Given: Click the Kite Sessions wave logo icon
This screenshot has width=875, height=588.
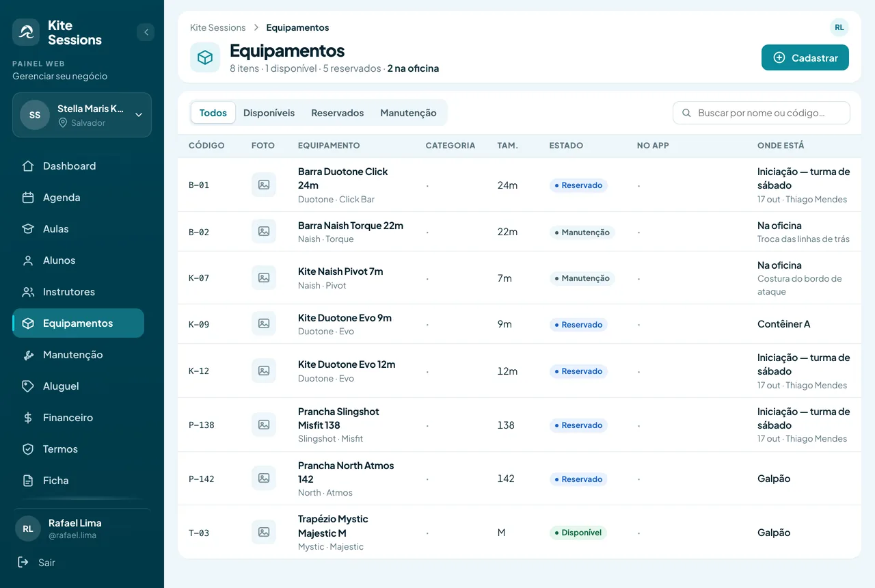Looking at the screenshot, I should click(26, 32).
